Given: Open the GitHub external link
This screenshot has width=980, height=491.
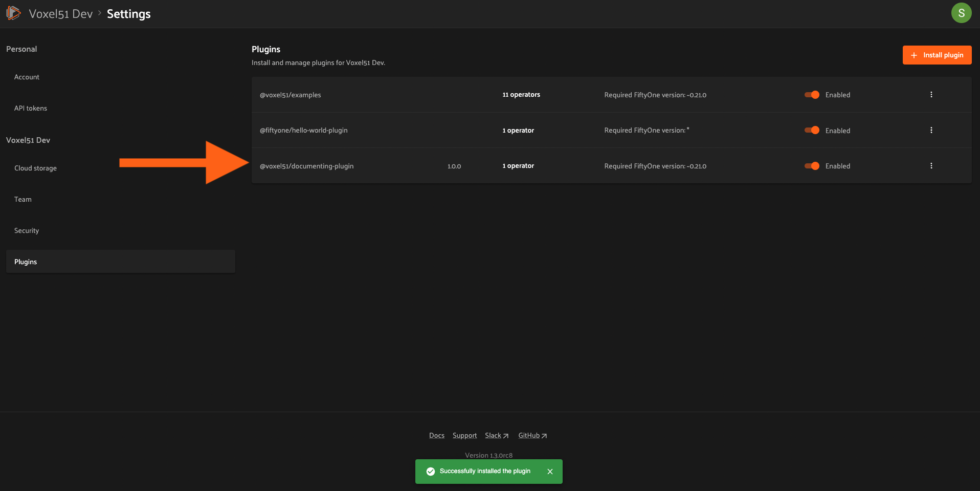Looking at the screenshot, I should click(532, 435).
